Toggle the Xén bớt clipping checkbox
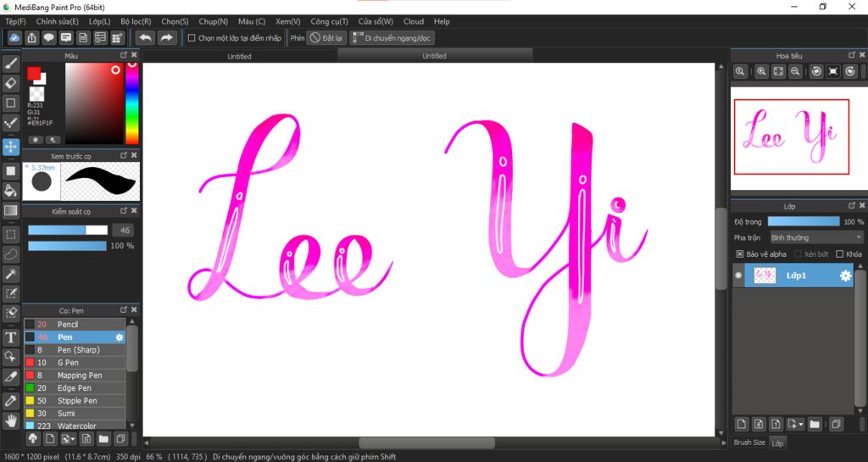868x462 pixels. tap(798, 254)
